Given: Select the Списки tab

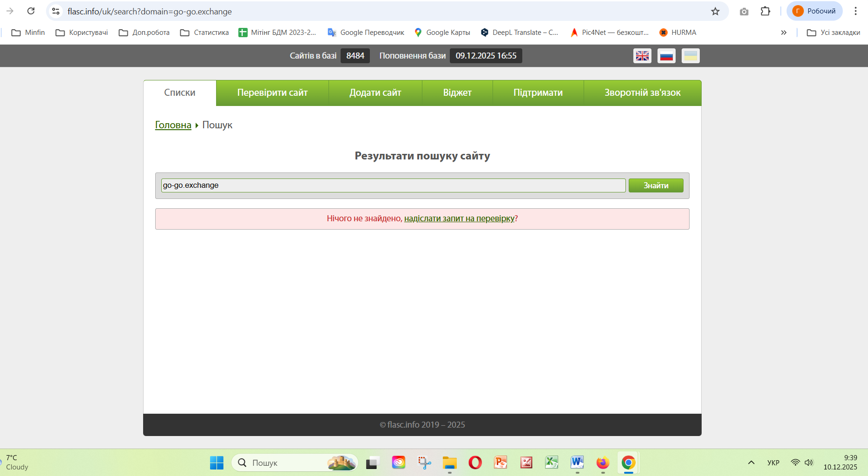Looking at the screenshot, I should click(180, 93).
